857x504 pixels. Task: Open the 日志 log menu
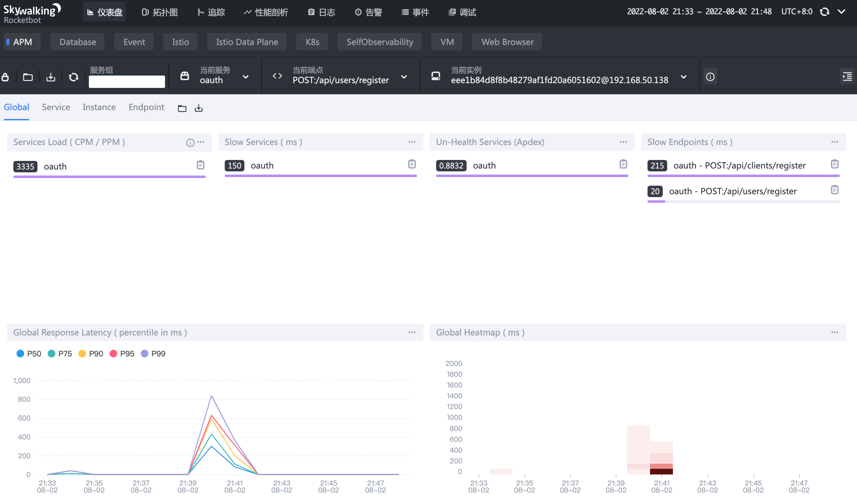pos(321,12)
